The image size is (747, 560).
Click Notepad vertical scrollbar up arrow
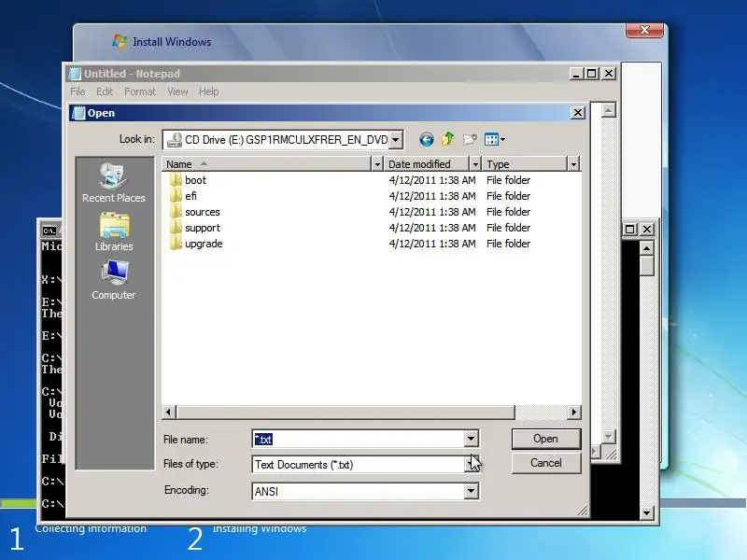pyautogui.click(x=608, y=110)
